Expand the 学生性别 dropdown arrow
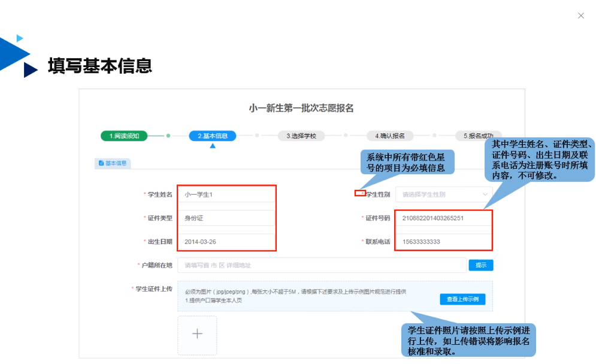The height and width of the screenshot is (364, 596). [x=485, y=195]
